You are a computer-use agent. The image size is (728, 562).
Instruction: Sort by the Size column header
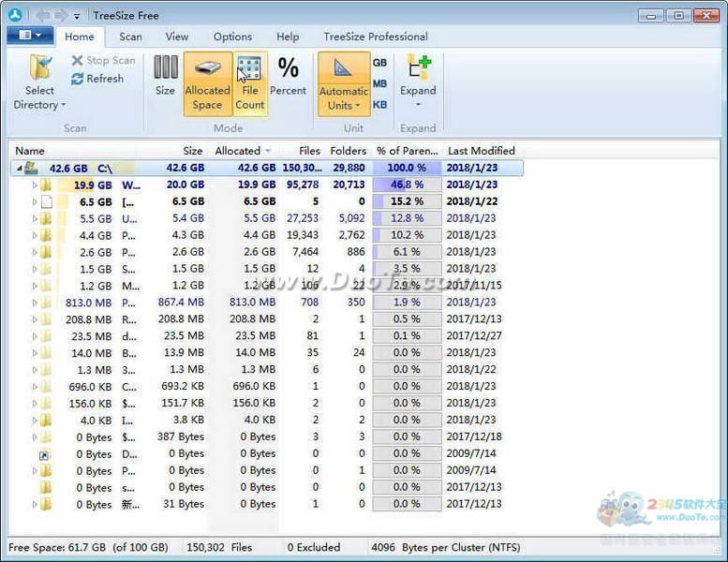(x=193, y=151)
